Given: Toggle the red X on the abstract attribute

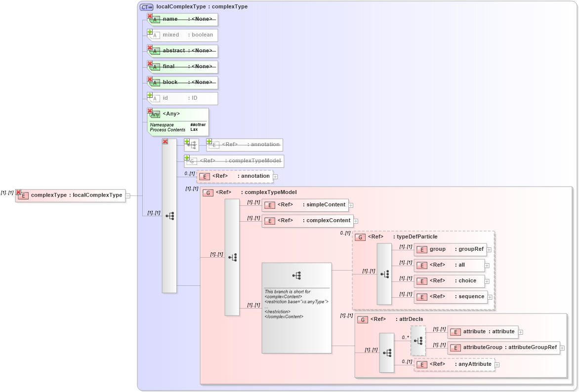Looking at the screenshot, I should pyautogui.click(x=150, y=48).
